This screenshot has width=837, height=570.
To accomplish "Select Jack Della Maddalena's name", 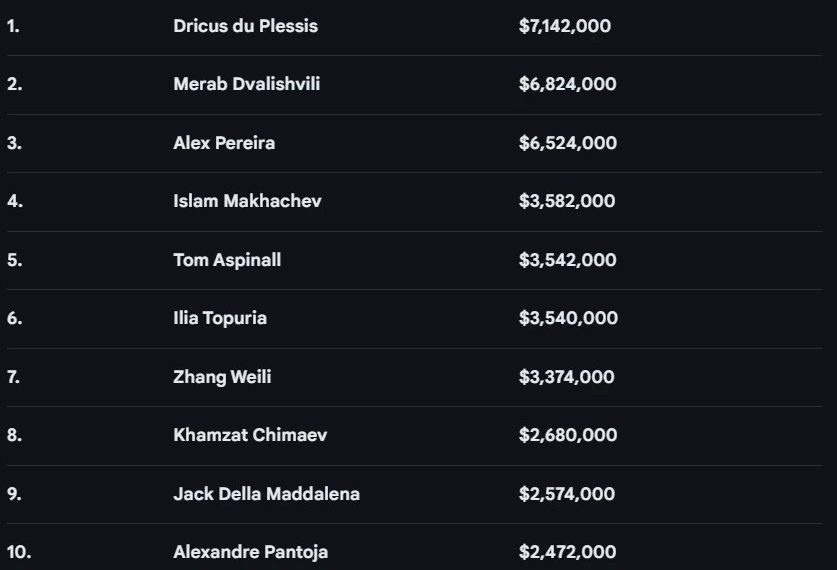I will pos(266,494).
